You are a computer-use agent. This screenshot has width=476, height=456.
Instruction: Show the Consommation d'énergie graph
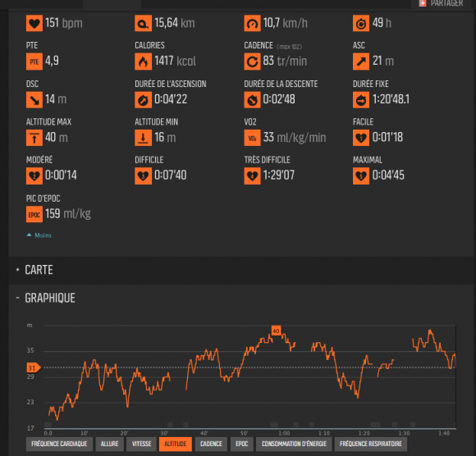[294, 445]
